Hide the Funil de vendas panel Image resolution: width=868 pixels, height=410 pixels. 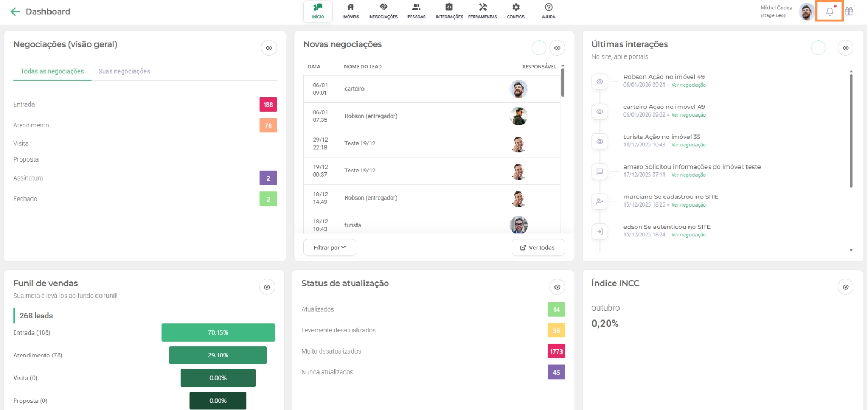[267, 287]
